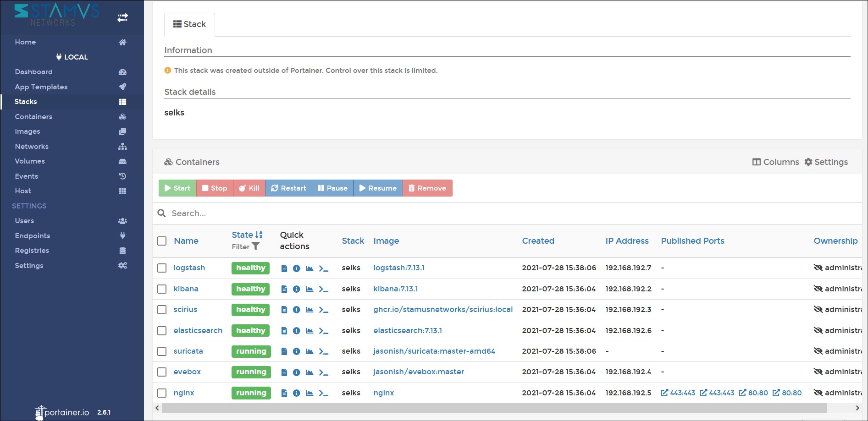The width and height of the screenshot is (868, 421).
Task: Sort containers by Created column
Action: [x=538, y=241]
